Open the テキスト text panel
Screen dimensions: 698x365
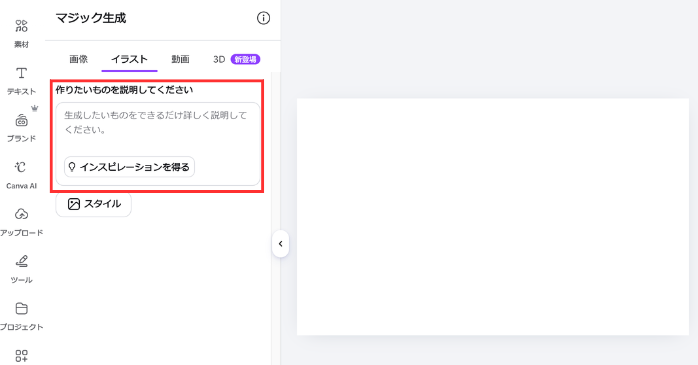[x=21, y=81]
